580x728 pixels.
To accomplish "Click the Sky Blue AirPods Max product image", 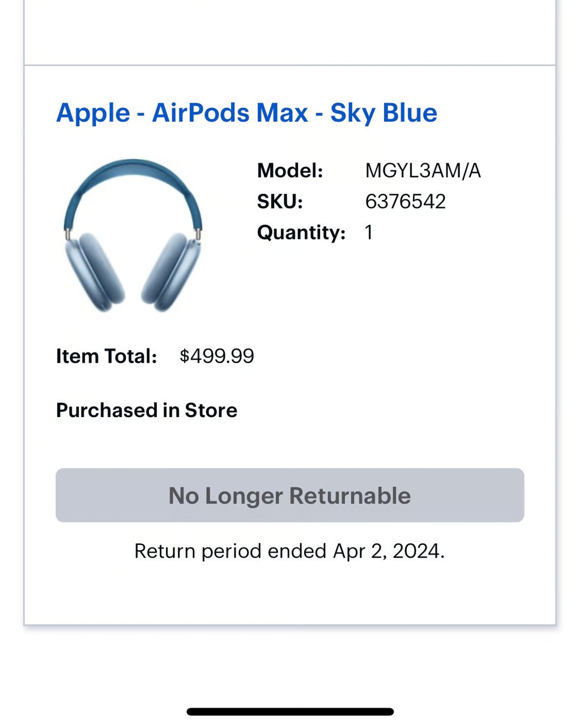I will (133, 238).
